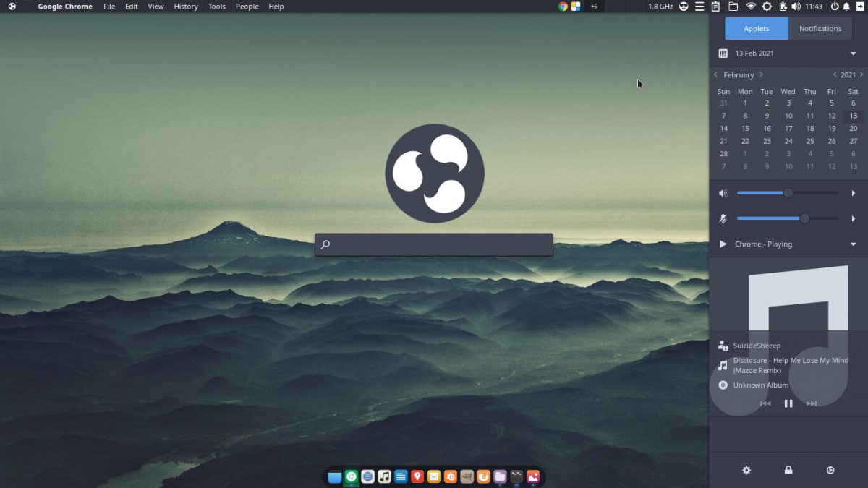
Task: Expand the 13 Feb 2021 date section
Action: coord(852,53)
